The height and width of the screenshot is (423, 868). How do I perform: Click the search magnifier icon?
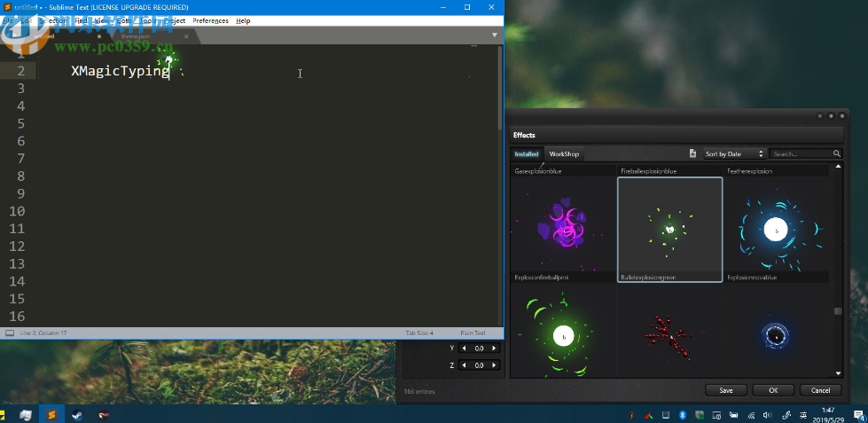click(836, 154)
